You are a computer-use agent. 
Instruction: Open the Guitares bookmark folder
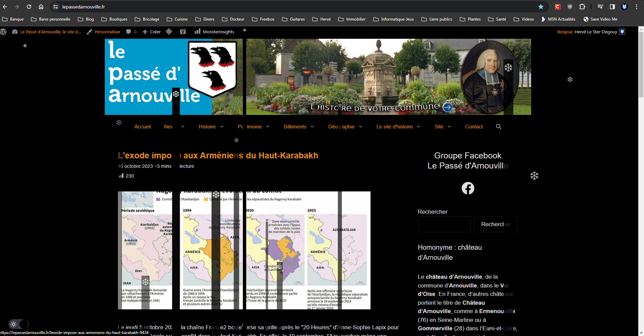click(293, 19)
